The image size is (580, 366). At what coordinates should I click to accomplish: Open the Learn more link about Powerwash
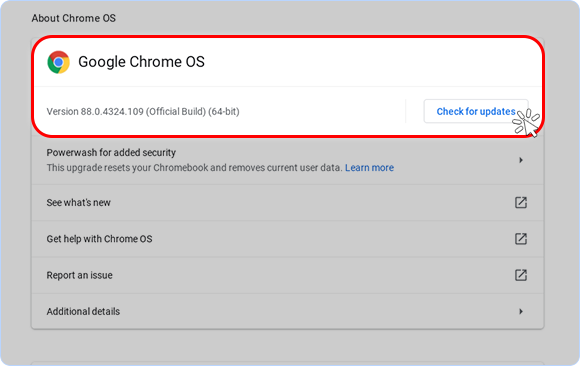coord(369,168)
